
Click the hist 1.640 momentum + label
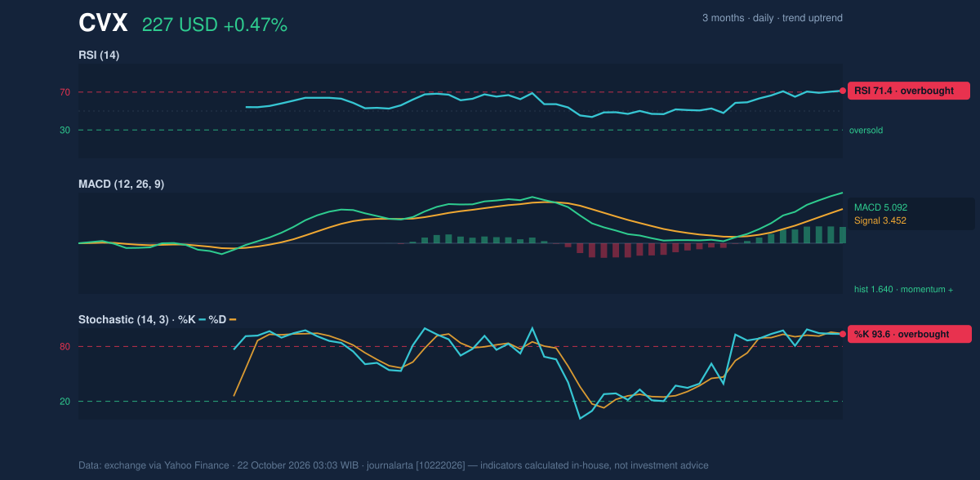[903, 289]
